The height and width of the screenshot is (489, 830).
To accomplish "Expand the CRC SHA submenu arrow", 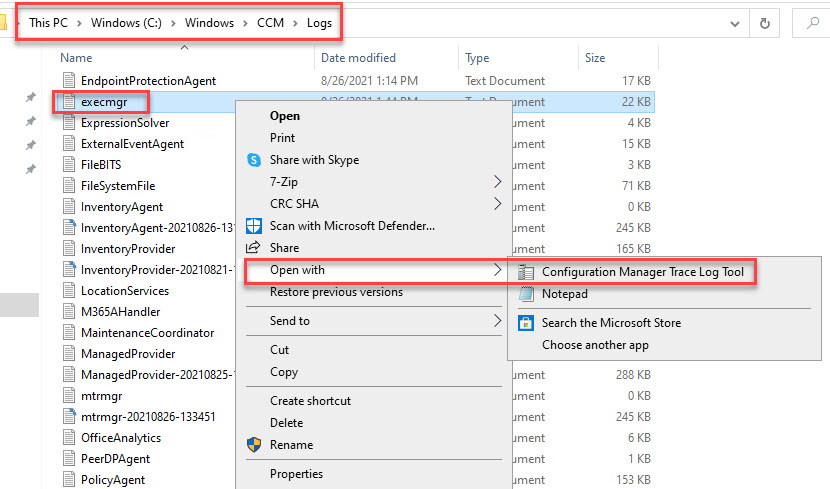I will 498,204.
